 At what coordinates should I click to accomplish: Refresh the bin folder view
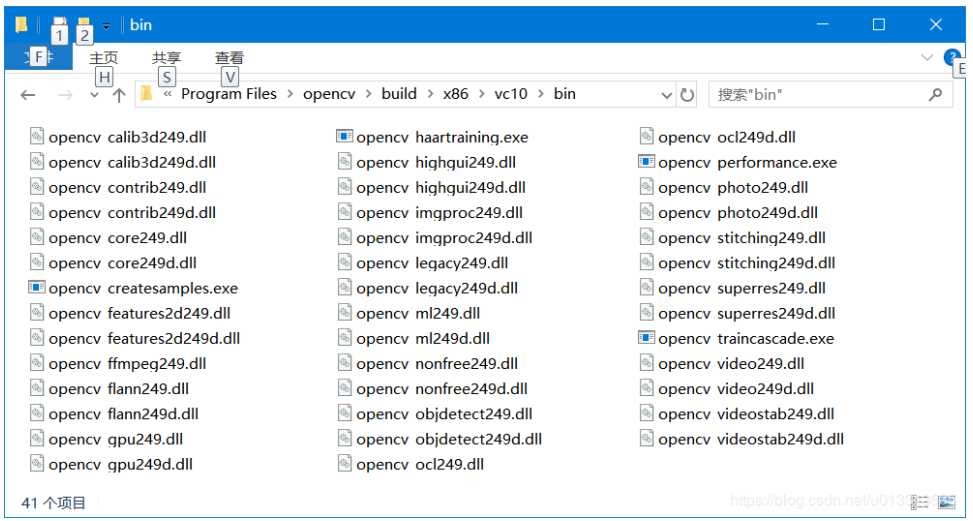click(x=687, y=95)
